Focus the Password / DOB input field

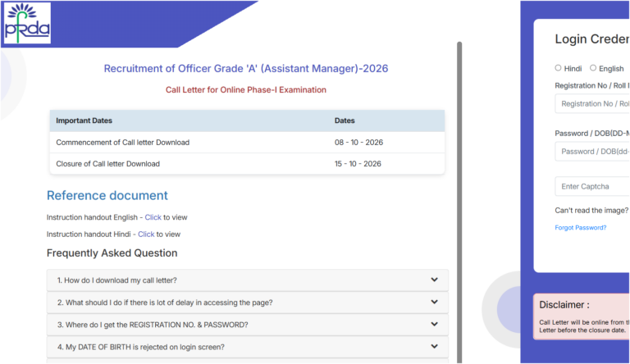tap(592, 152)
